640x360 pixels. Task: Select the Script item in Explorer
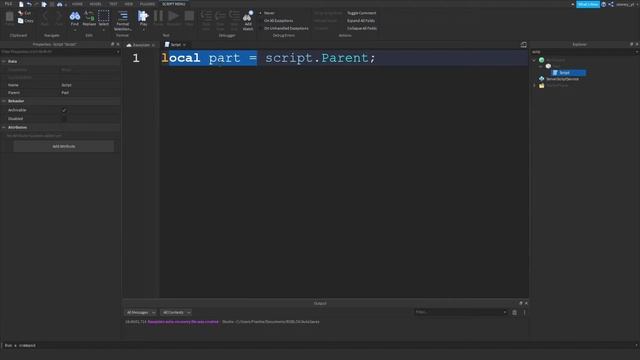point(569,73)
